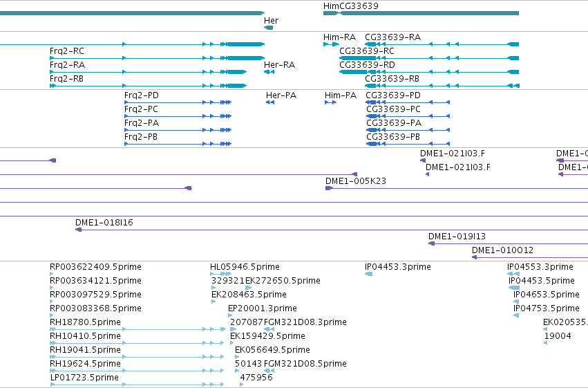Click the CG33639-PA protein label
This screenshot has width=588, height=388.
[x=394, y=123]
